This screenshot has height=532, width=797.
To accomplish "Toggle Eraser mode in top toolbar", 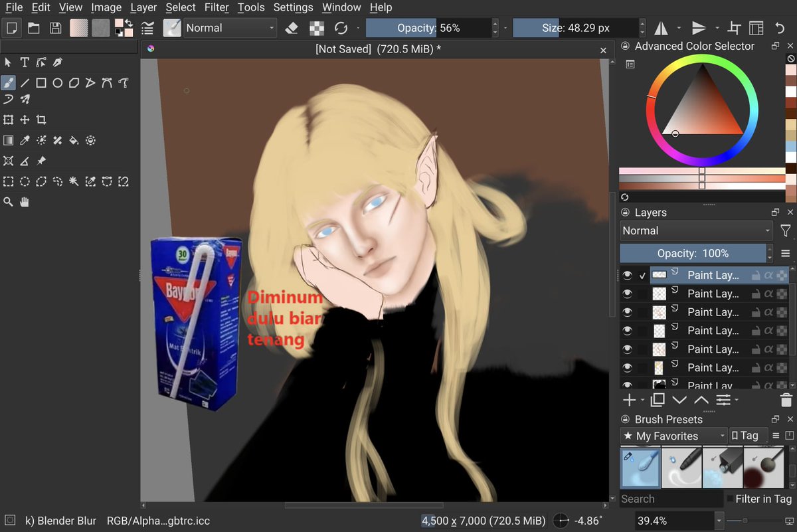I will [x=292, y=28].
